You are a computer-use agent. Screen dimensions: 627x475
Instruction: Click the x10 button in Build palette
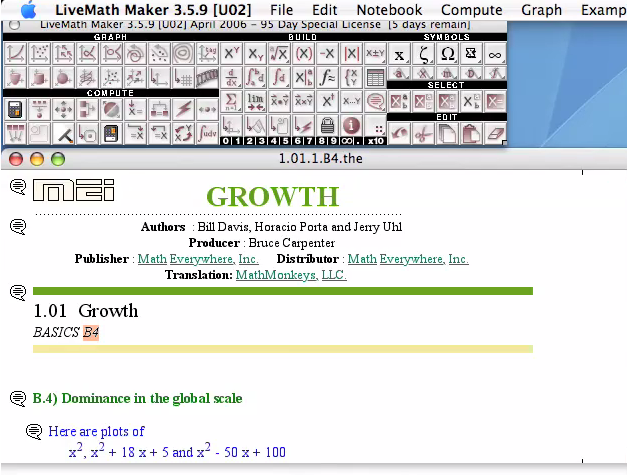375,141
